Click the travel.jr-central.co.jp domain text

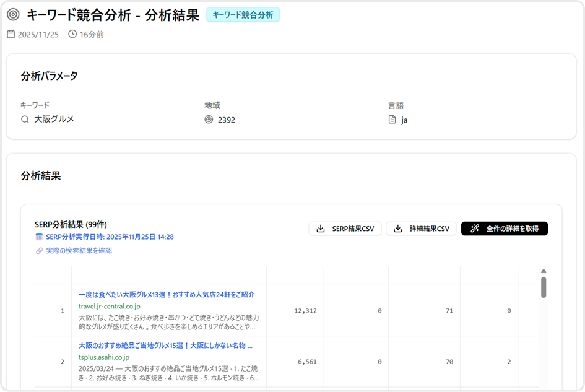pyautogui.click(x=110, y=307)
